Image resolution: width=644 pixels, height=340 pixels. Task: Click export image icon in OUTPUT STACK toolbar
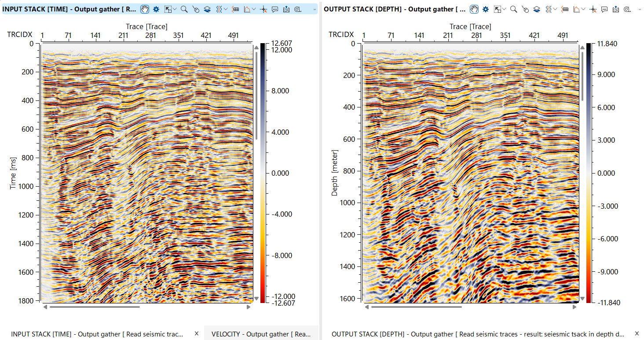(x=616, y=9)
